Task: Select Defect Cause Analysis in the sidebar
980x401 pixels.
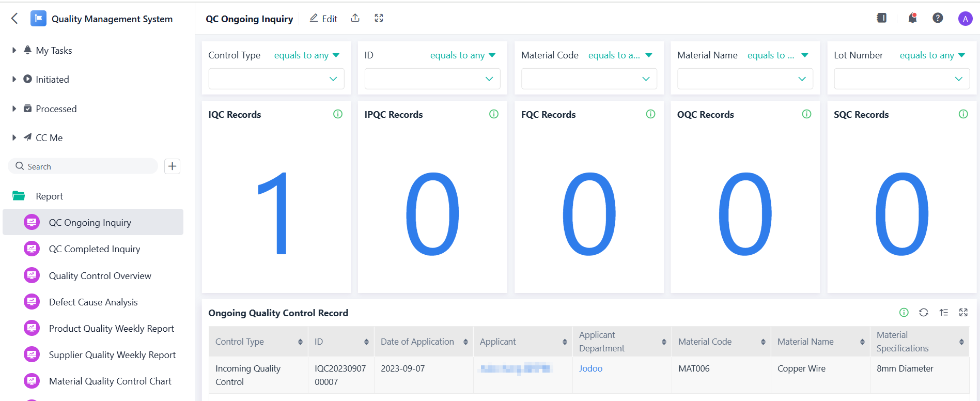Action: (93, 302)
